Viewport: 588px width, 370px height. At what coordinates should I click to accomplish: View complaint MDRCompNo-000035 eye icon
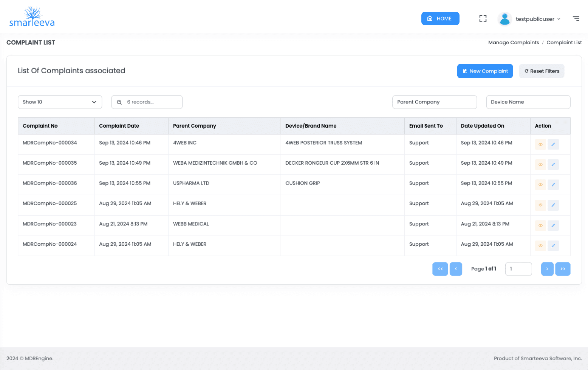click(x=540, y=165)
